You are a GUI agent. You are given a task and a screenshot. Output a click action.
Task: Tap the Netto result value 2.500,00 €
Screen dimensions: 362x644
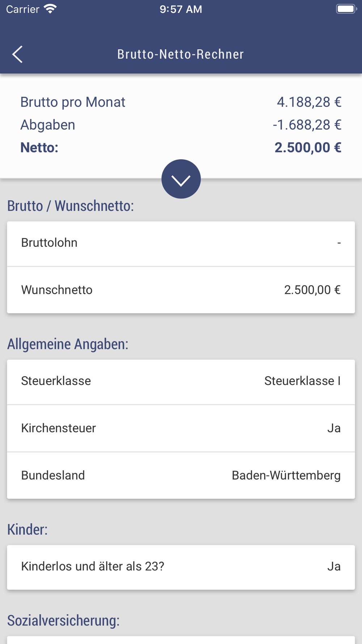(308, 147)
